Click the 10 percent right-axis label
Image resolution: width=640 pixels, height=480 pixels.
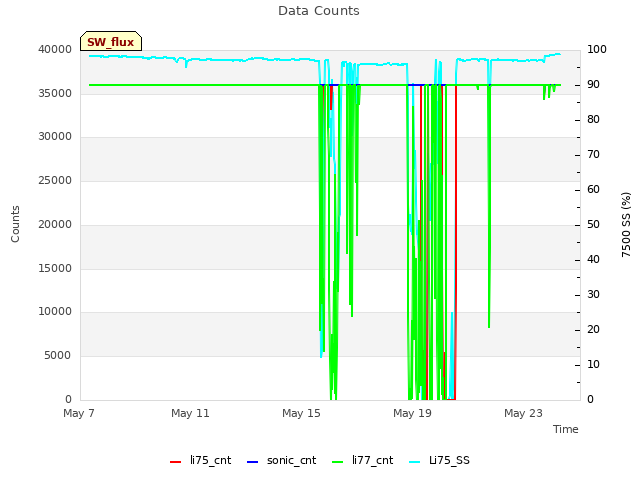pyautogui.click(x=593, y=365)
